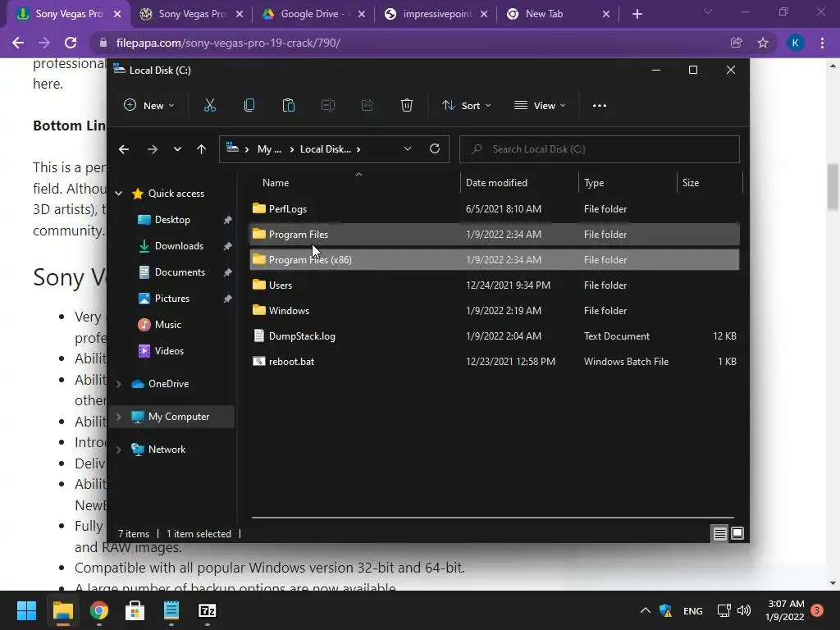Click the Cut scissors icon in File Explorer
840x630 pixels.
[209, 106]
